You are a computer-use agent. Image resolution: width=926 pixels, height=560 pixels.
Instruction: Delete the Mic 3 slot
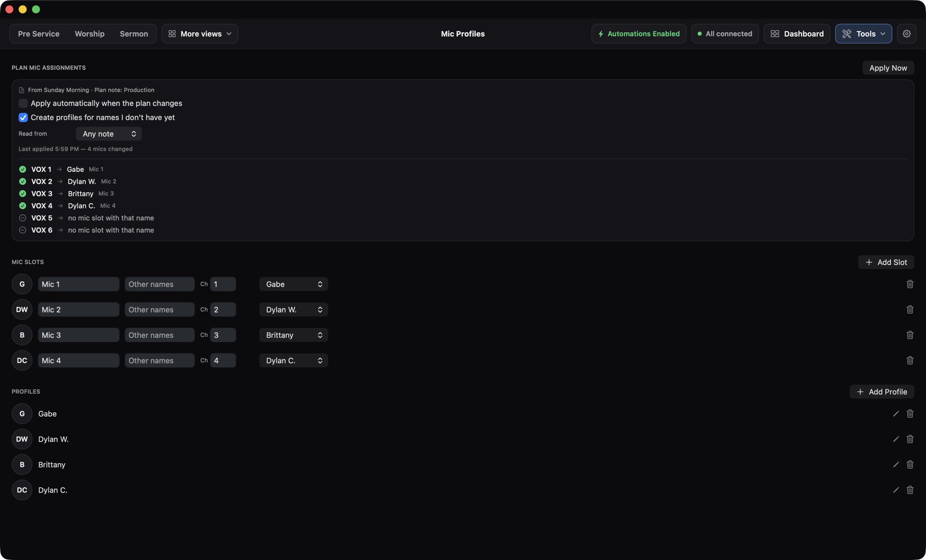click(x=910, y=335)
